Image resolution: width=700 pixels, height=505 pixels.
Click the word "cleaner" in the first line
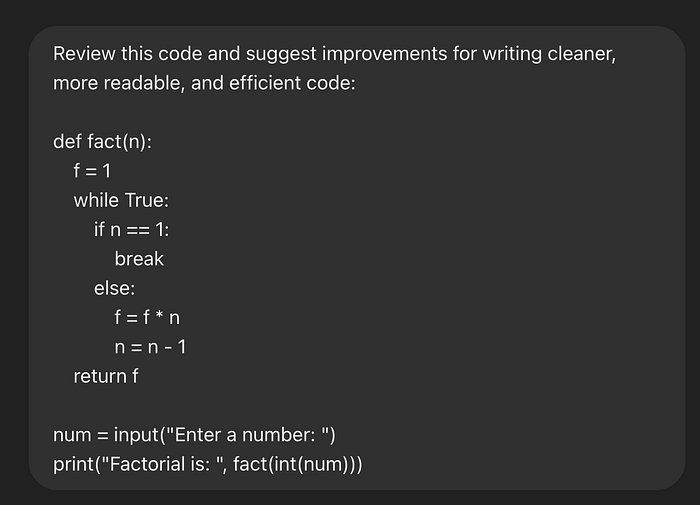[x=578, y=53]
